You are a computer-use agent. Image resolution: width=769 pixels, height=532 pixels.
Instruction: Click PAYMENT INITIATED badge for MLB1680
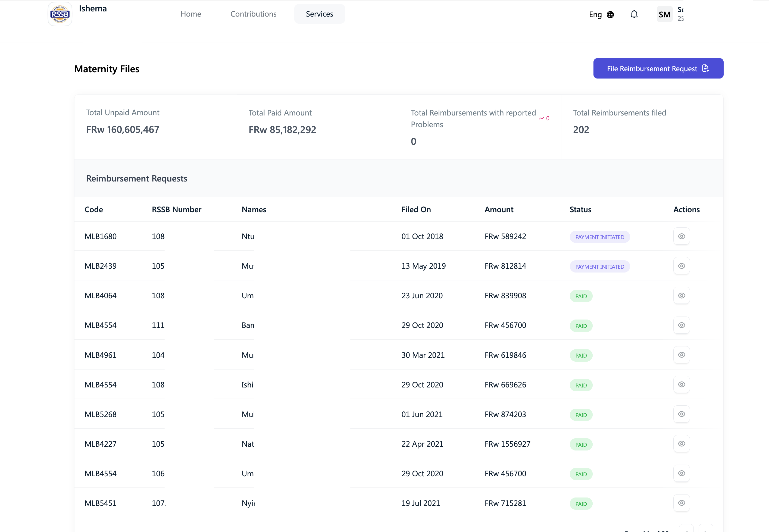[599, 237]
